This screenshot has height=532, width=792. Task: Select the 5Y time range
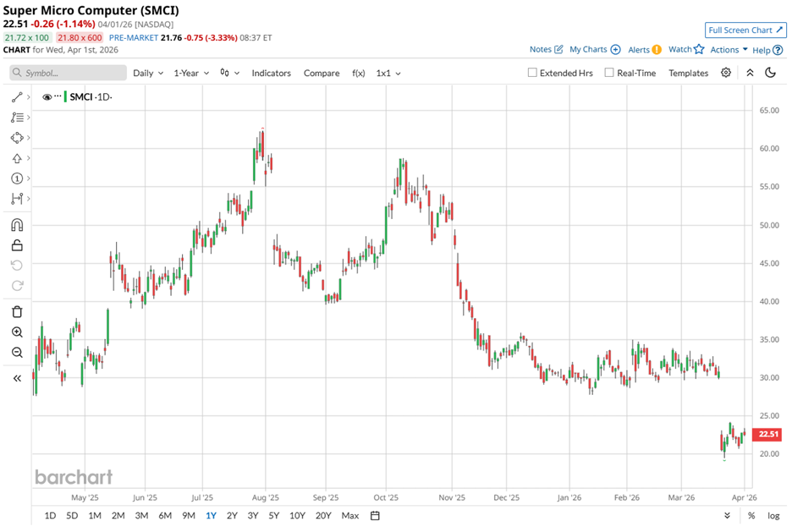tap(274, 515)
